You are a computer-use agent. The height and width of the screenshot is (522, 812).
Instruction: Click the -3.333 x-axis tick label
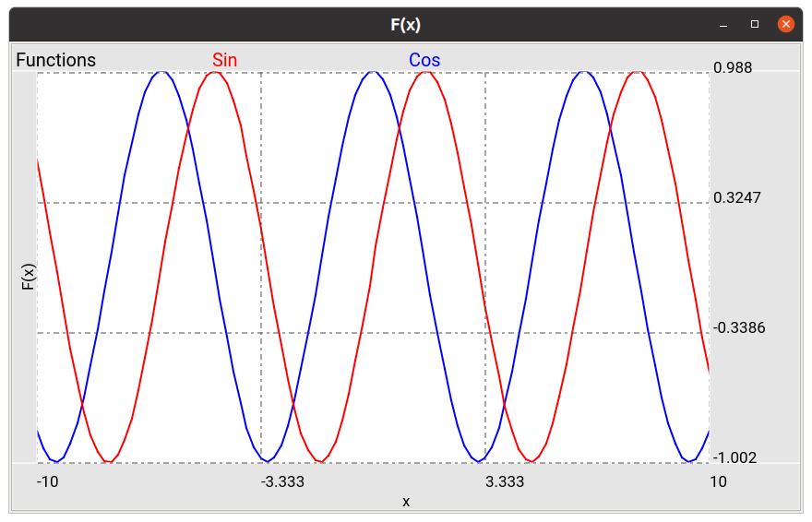coord(282,481)
